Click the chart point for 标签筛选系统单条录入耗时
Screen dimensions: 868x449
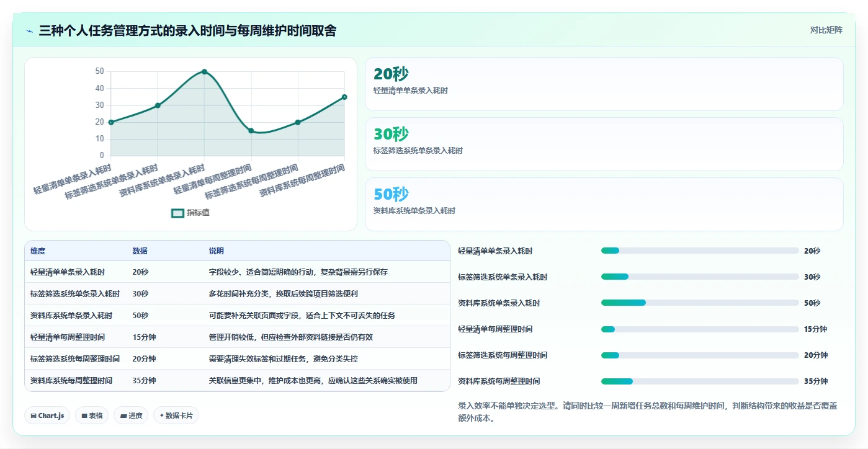[x=158, y=105]
